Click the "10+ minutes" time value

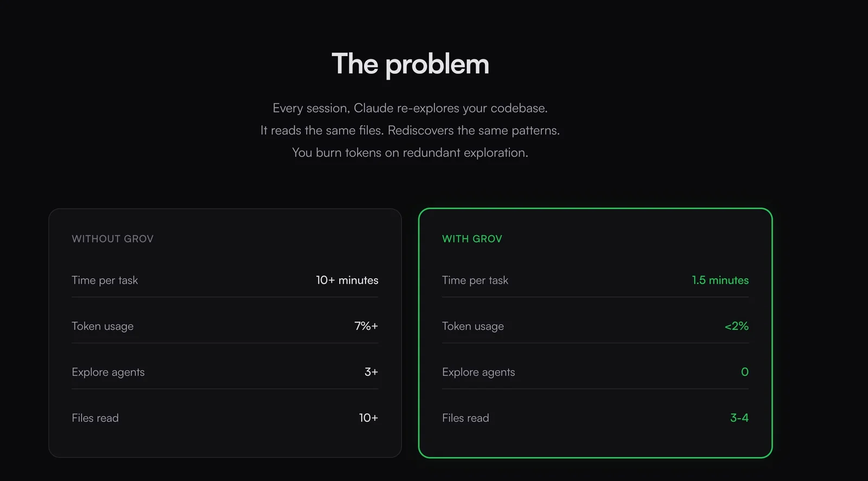pyautogui.click(x=347, y=280)
